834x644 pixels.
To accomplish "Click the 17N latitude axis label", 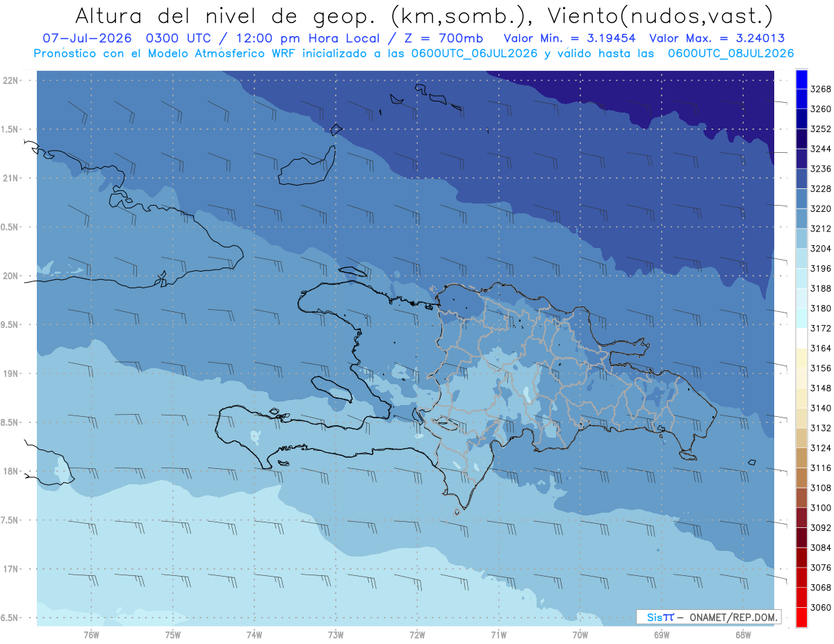I will (x=11, y=569).
